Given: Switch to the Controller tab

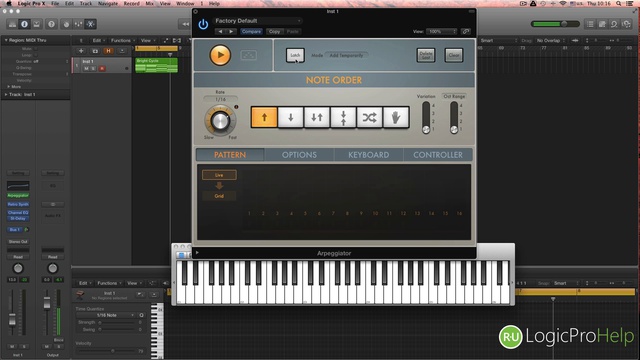Looking at the screenshot, I should click(438, 155).
